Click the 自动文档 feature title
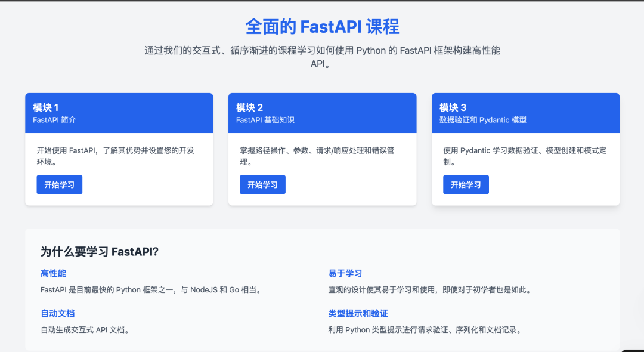Viewport: 644px width, 352px height. coord(57,313)
